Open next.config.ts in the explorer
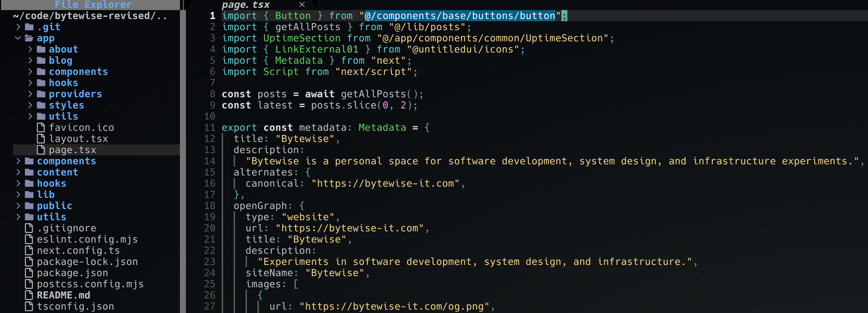Screen dimensions: 868x313 click(78, 250)
